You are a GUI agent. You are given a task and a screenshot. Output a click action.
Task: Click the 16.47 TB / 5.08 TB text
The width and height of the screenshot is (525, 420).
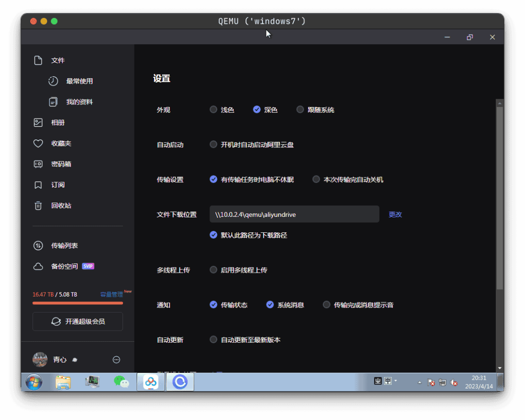point(55,295)
